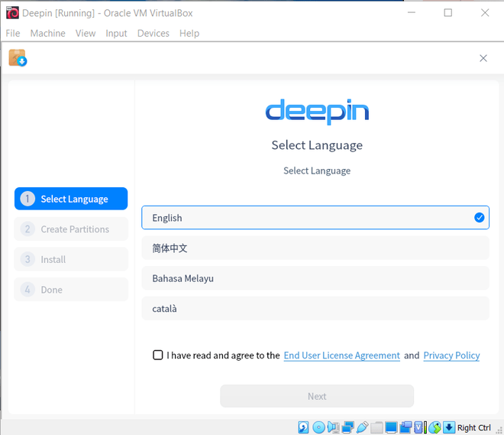Viewport: 504px width, 435px height.
Task: Open the Input menu
Action: click(116, 33)
